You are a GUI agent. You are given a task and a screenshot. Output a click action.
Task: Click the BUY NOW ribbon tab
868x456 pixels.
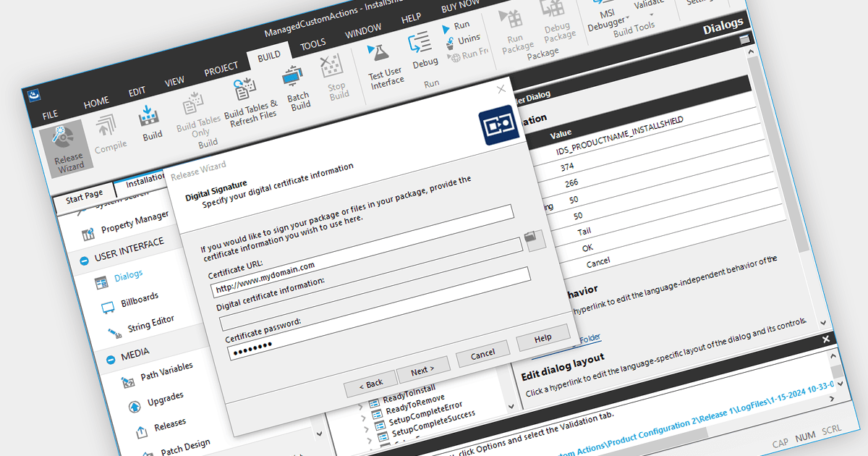tap(459, 6)
